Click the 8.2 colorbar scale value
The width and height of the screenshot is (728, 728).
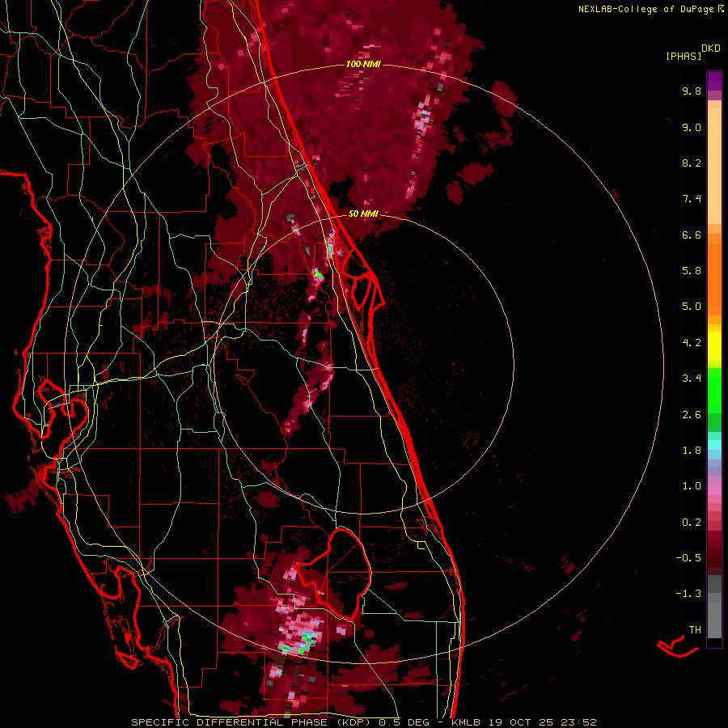(692, 163)
